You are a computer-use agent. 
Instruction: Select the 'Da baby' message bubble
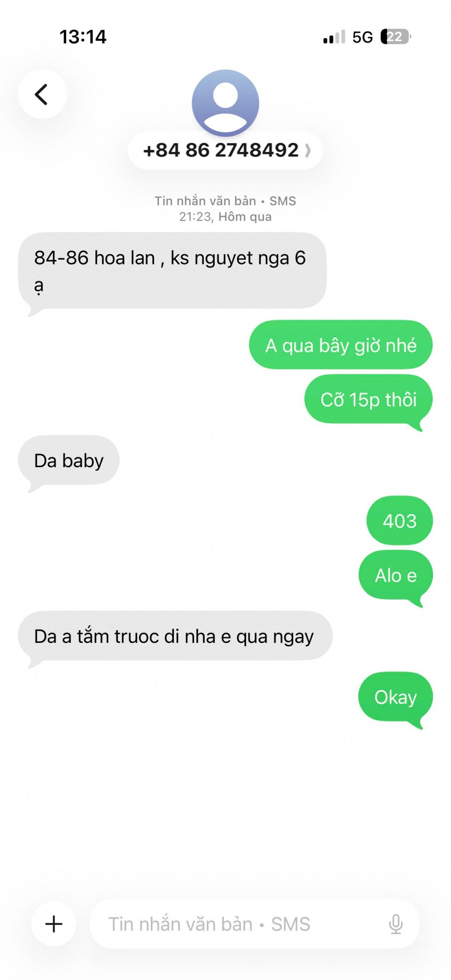pos(69,462)
